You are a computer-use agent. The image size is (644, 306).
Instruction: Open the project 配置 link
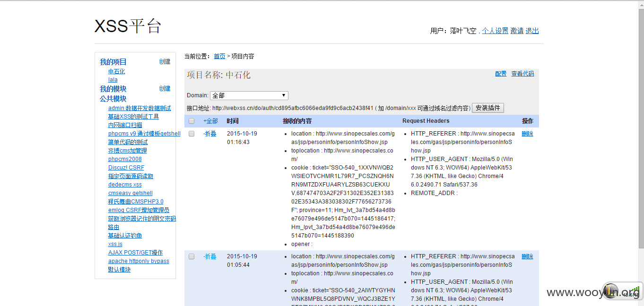[x=501, y=74]
